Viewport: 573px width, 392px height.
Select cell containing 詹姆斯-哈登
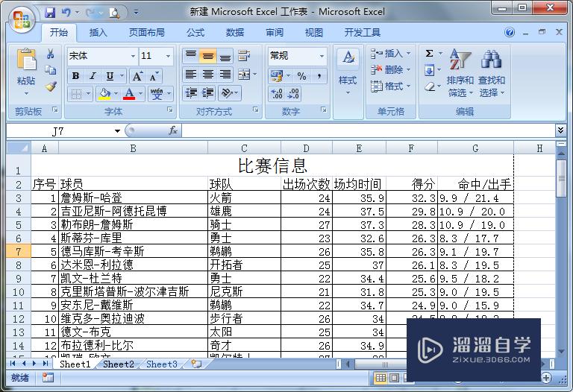click(x=133, y=197)
